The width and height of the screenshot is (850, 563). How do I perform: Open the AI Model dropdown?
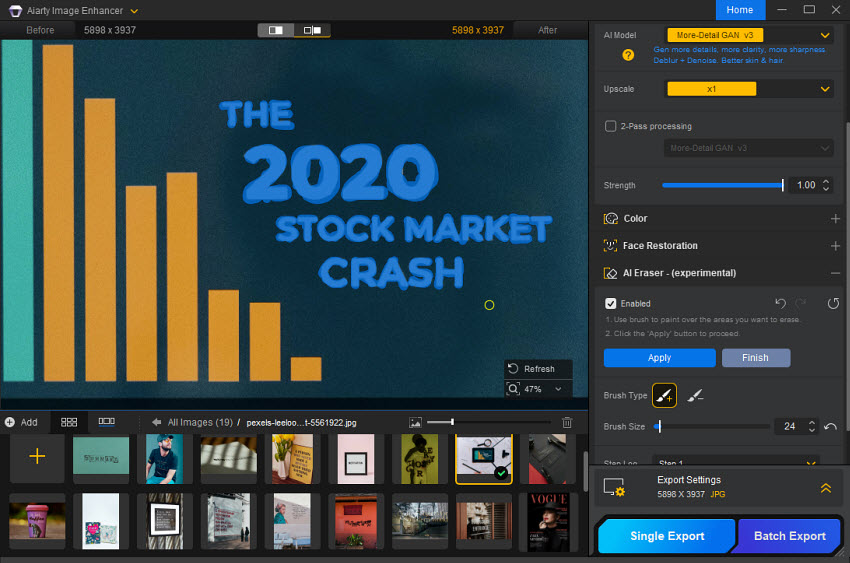(748, 35)
